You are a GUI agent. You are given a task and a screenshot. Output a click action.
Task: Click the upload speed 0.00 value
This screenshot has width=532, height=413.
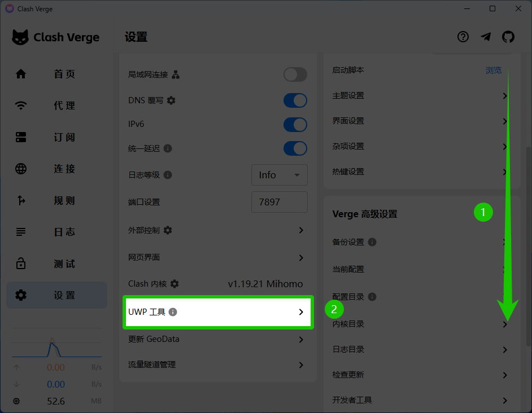click(56, 367)
